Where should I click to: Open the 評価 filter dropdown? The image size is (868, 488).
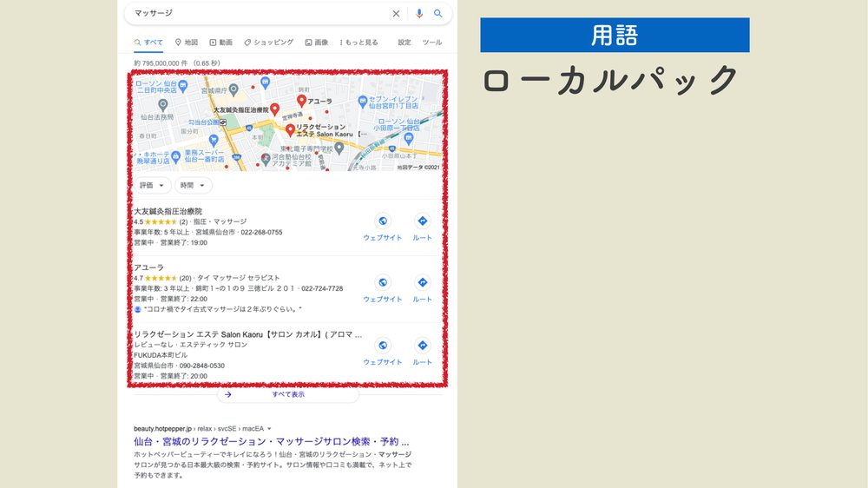pos(152,186)
